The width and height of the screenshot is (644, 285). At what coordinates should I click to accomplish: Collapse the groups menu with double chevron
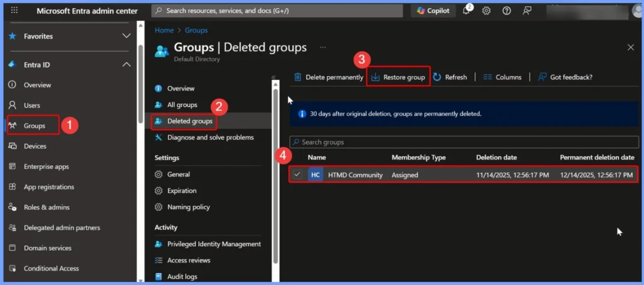273,77
